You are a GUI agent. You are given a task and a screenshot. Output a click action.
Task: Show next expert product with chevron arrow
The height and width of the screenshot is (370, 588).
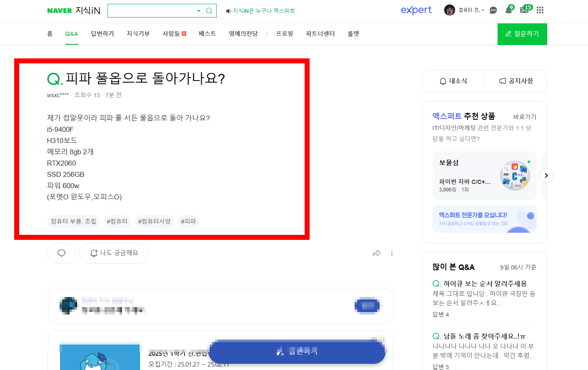pos(546,176)
